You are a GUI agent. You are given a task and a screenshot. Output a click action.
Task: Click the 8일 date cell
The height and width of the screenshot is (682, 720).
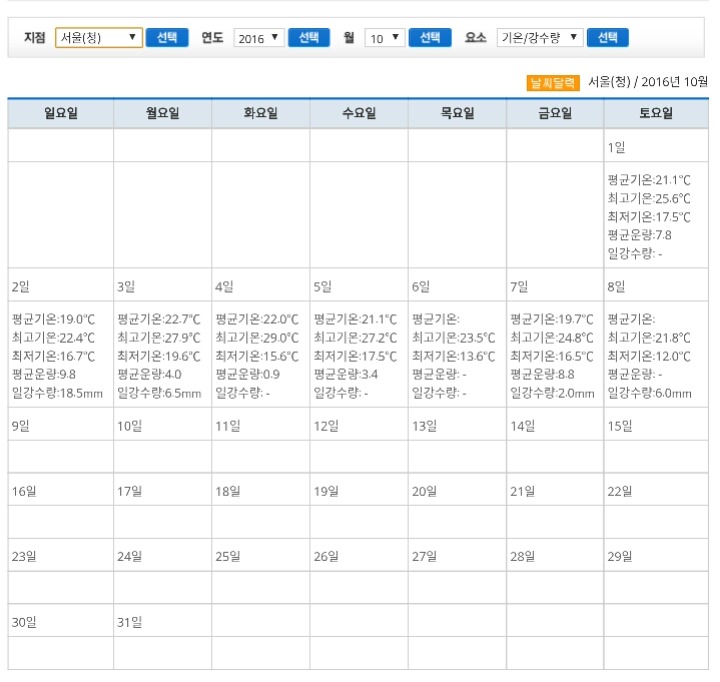(x=656, y=285)
